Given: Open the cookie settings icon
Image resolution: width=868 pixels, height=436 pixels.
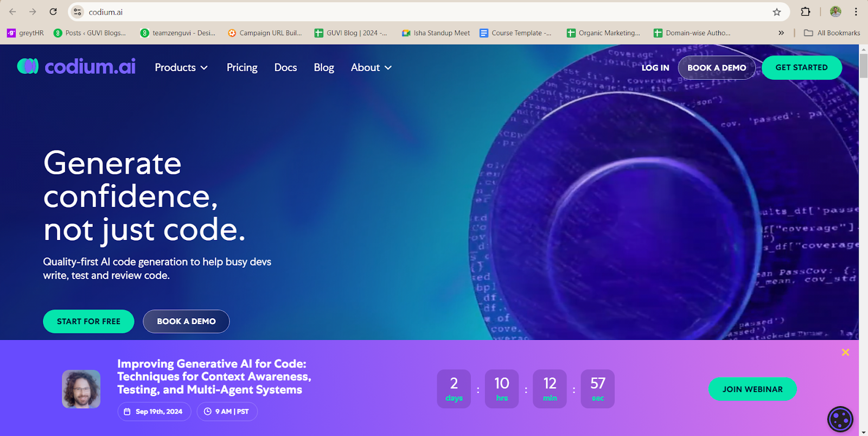Looking at the screenshot, I should tap(840, 419).
